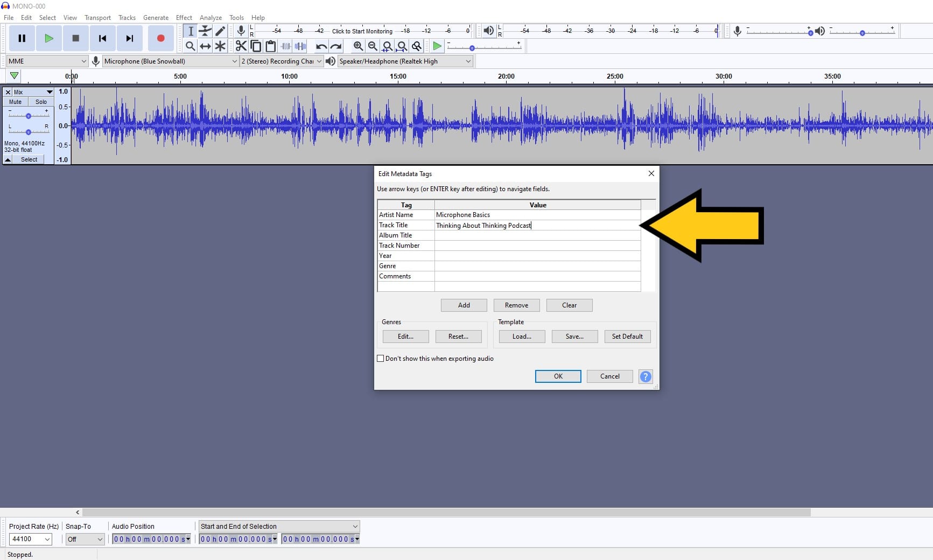The width and height of the screenshot is (933, 560).
Task: Click the Undo icon
Action: tap(320, 46)
